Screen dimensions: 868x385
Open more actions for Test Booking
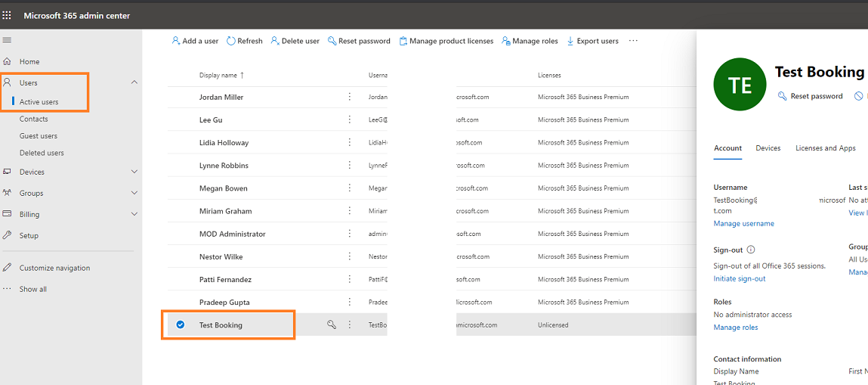tap(349, 325)
